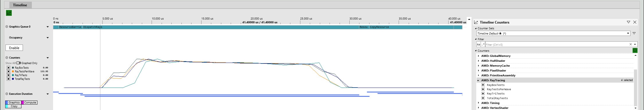644x110 pixels.
Task: Expand AMD: PixelShader counter group
Action: [x=478, y=71]
